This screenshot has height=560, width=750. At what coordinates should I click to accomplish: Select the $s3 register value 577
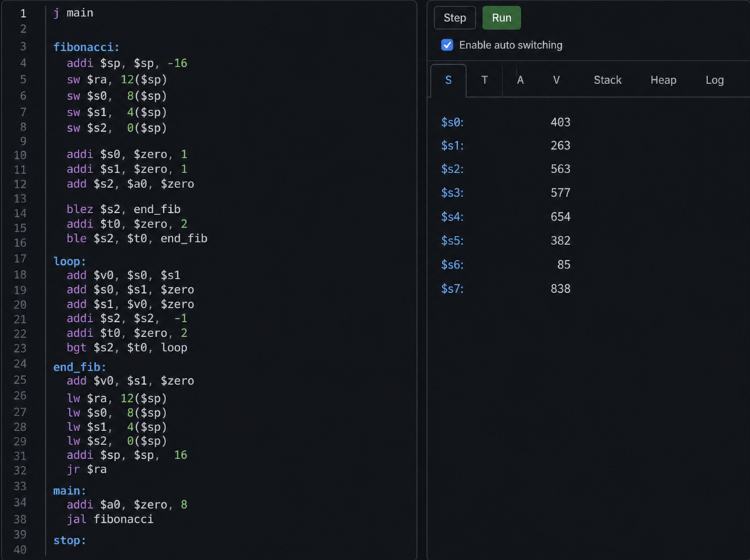[560, 193]
